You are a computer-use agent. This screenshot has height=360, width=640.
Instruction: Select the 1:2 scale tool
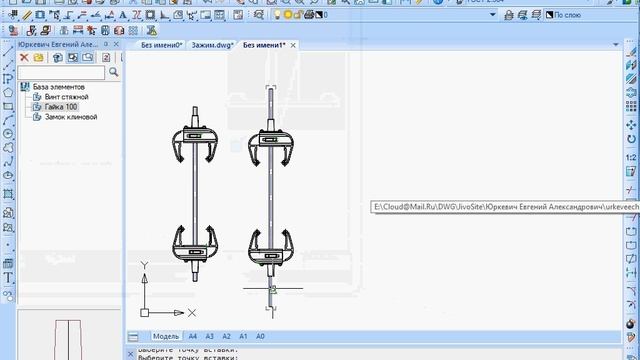pos(631,158)
